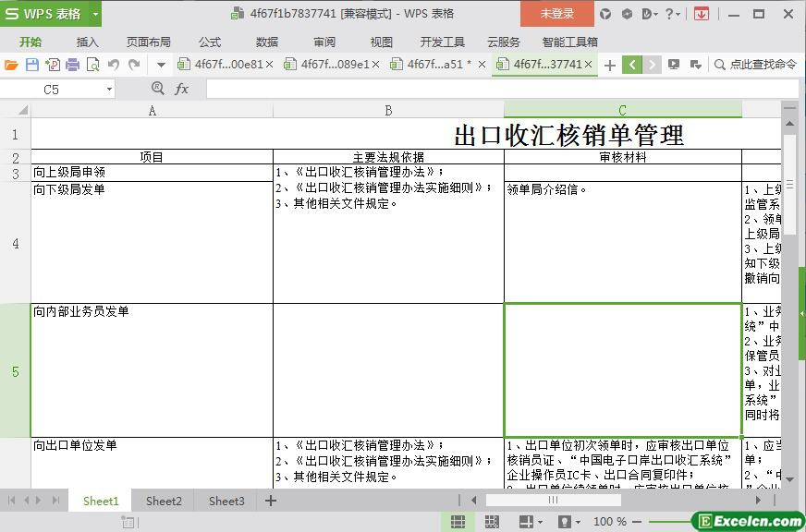This screenshot has height=532, width=806.
Task: Add a new sheet with plus icon
Action: click(271, 501)
